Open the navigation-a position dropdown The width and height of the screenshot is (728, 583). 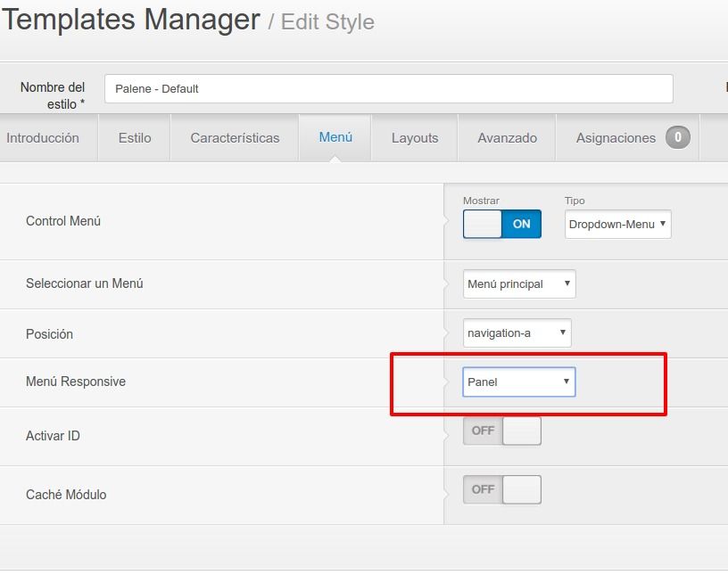pos(517,333)
